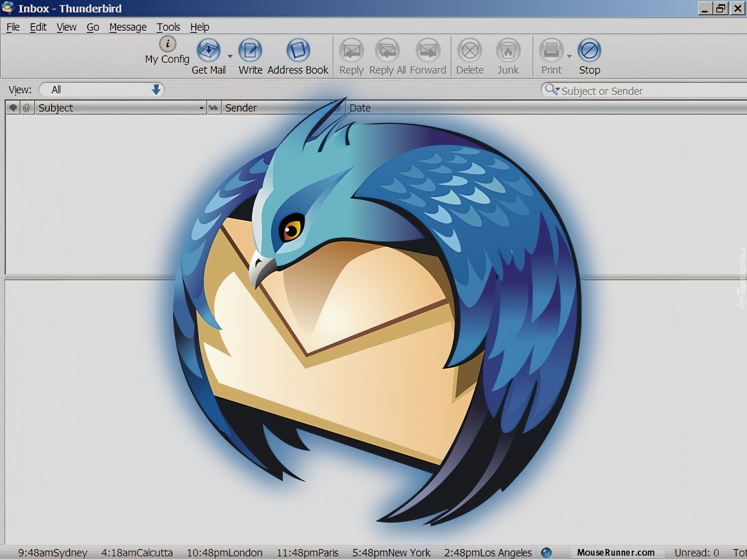Click the Print toolbar icon

pos(551,51)
